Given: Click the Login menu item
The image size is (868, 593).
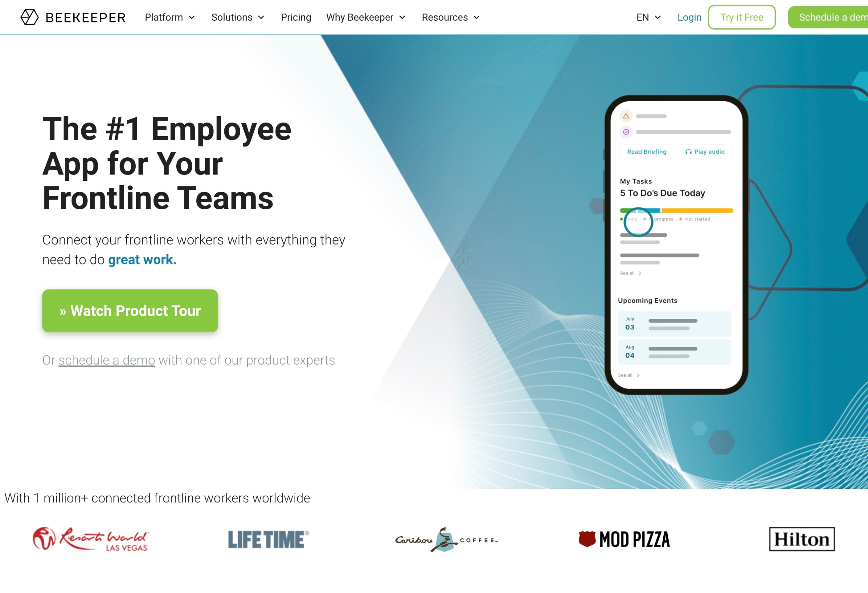Looking at the screenshot, I should point(689,18).
